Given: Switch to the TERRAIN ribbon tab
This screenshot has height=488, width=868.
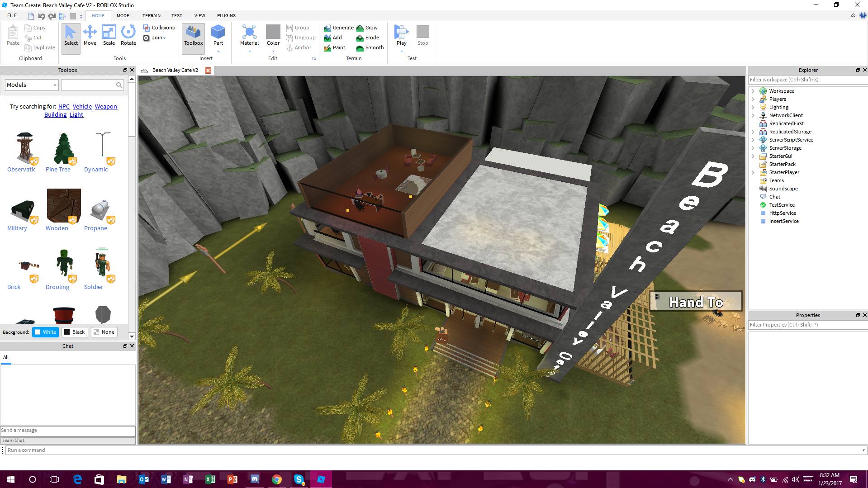Looking at the screenshot, I should point(152,15).
